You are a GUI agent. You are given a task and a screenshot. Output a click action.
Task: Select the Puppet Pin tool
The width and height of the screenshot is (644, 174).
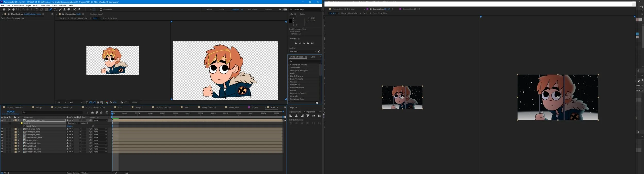tap(79, 9)
